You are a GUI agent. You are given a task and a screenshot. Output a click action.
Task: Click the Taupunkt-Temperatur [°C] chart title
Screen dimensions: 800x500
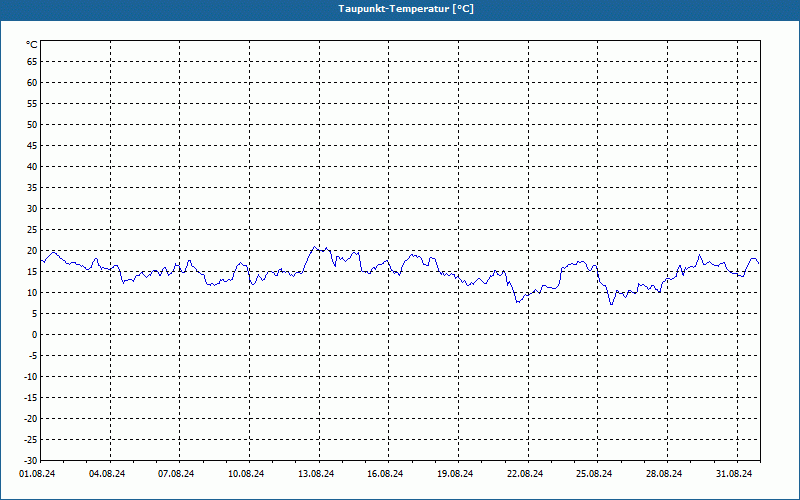(406, 9)
